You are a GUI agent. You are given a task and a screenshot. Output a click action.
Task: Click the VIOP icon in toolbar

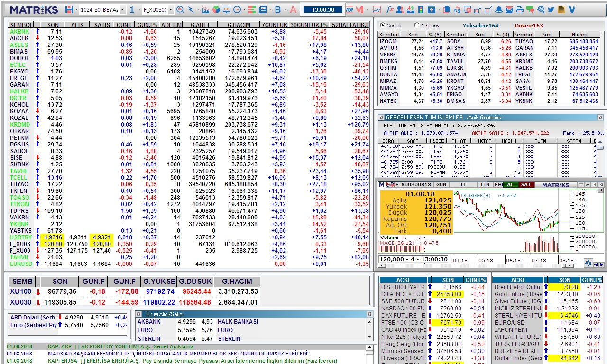(349, 9)
